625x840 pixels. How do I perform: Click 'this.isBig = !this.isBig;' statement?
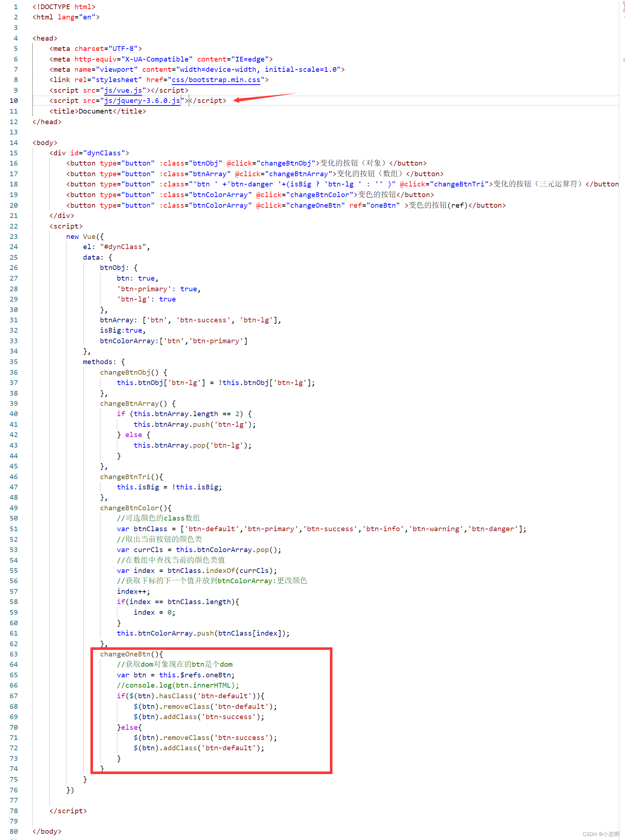point(170,487)
